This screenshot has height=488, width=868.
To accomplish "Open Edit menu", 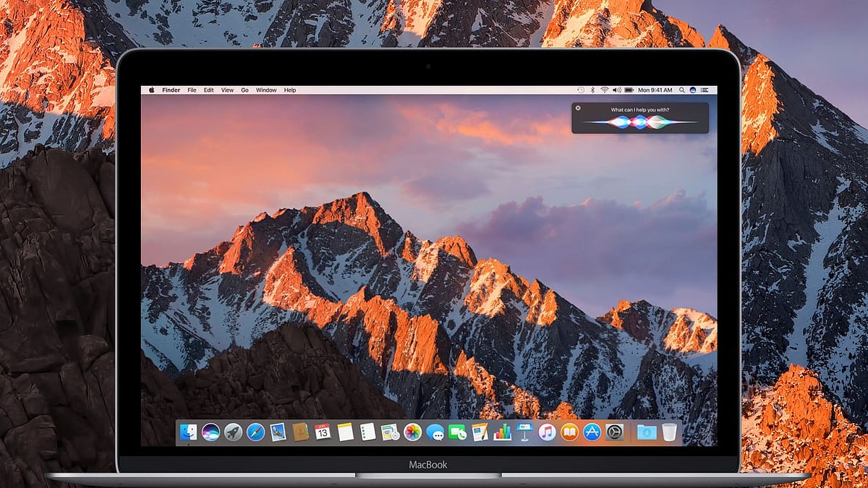I will pos(208,90).
